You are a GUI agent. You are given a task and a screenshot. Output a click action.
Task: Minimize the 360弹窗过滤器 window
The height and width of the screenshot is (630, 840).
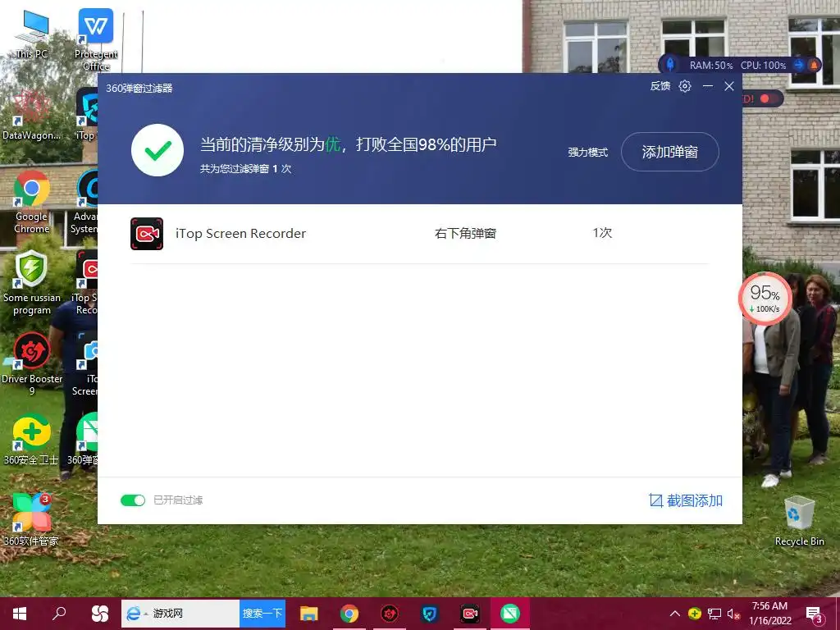tap(708, 86)
